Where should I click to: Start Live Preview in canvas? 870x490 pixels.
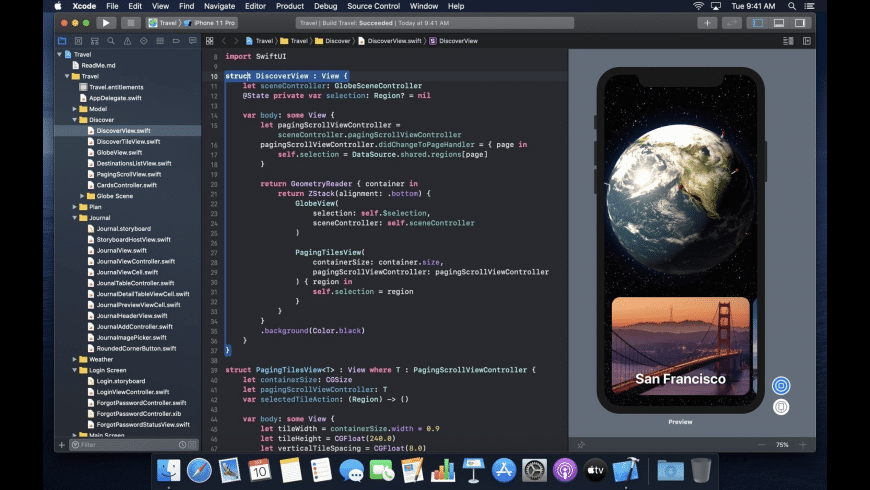click(x=781, y=385)
